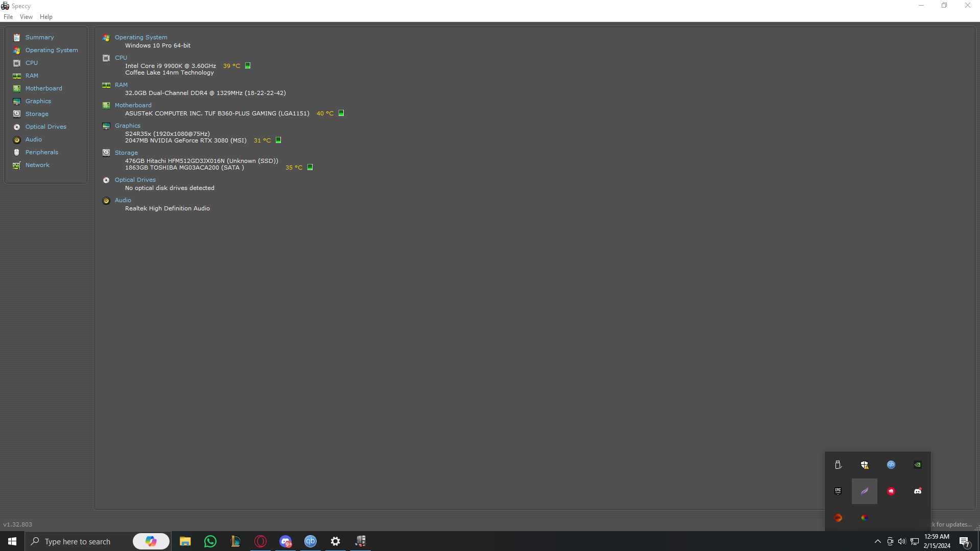980x551 pixels.
Task: Open the Summary section in sidebar
Action: tap(39, 37)
